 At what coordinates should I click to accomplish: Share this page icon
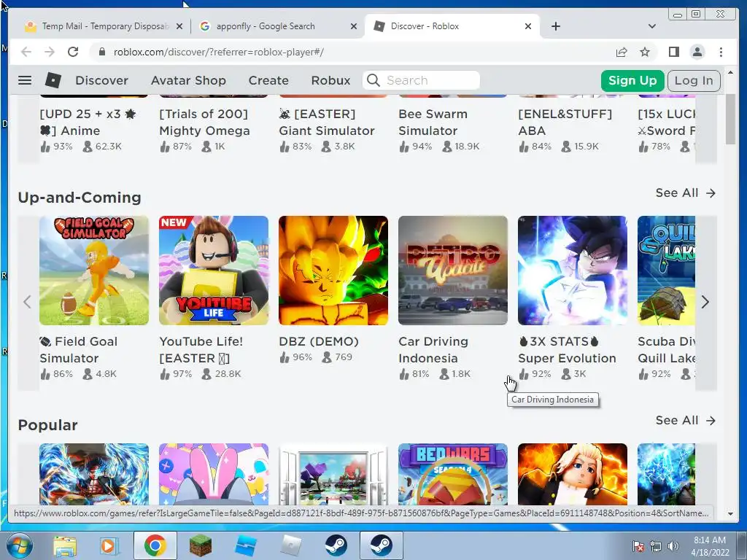(622, 52)
